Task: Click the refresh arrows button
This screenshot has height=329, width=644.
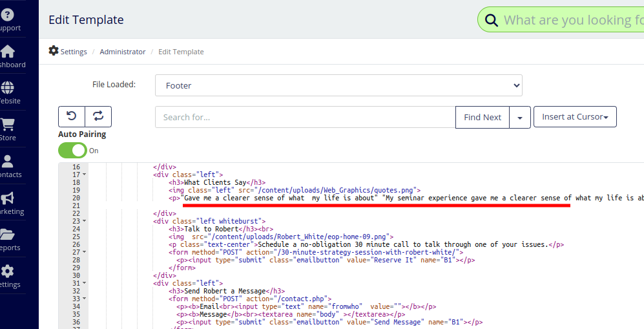Action: tap(98, 116)
